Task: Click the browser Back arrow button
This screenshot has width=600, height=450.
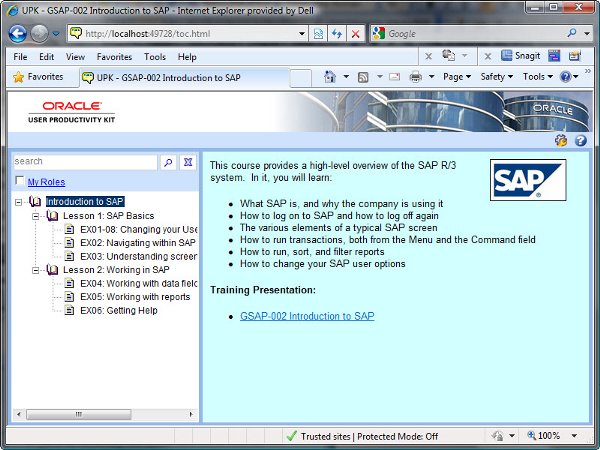Action: [x=18, y=34]
